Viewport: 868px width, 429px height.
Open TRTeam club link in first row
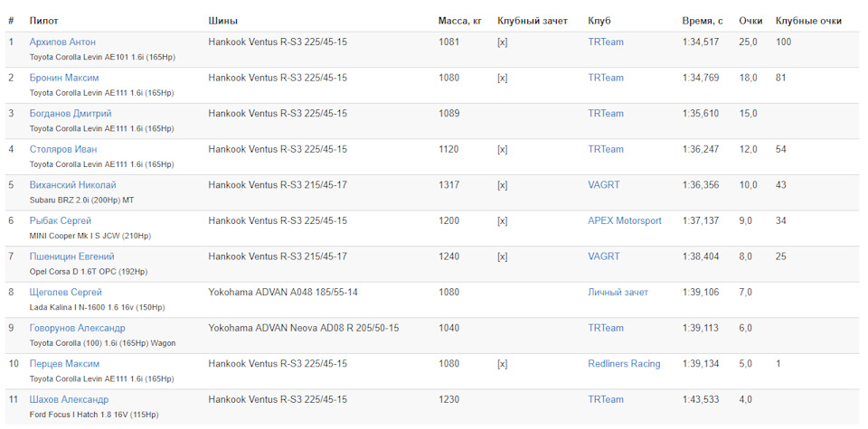pyautogui.click(x=606, y=42)
